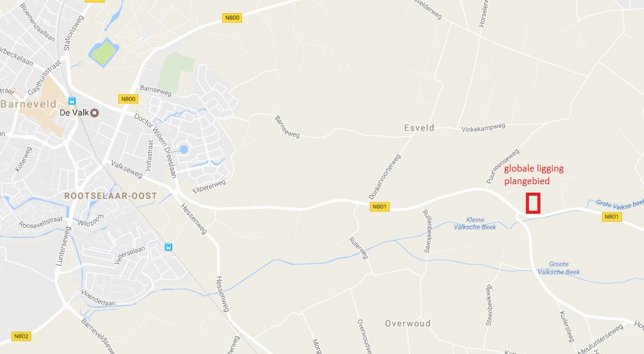Click the 'globale ligging plangebied' label

[x=534, y=175]
